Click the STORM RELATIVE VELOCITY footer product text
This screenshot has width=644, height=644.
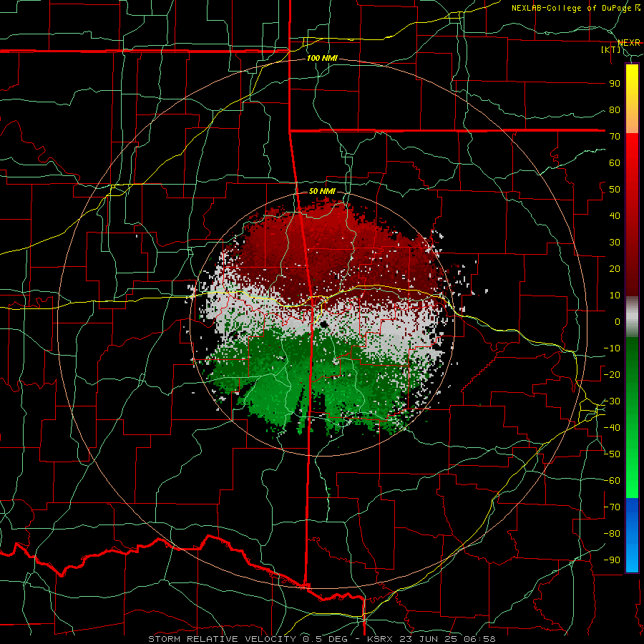[221, 639]
